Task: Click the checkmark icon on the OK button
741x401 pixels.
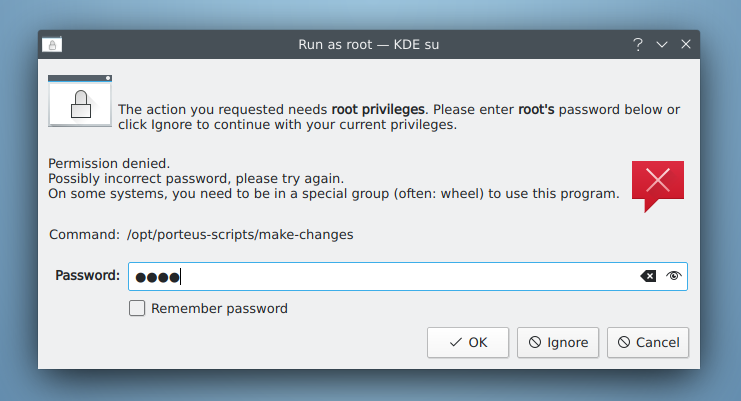Action: coord(456,342)
